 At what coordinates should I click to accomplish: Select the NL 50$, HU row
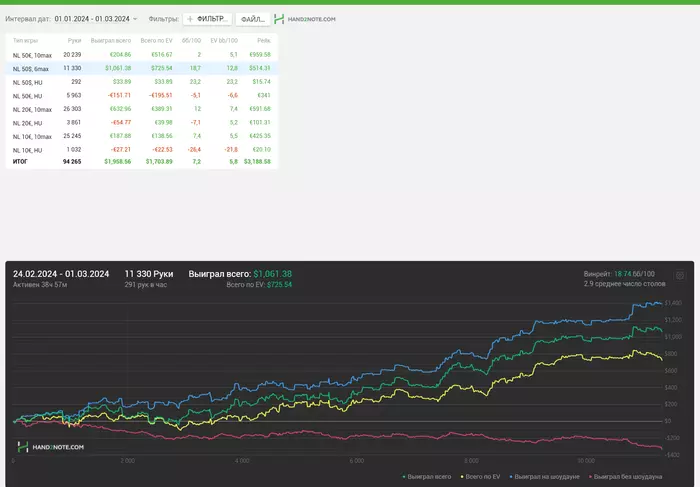click(x=142, y=82)
